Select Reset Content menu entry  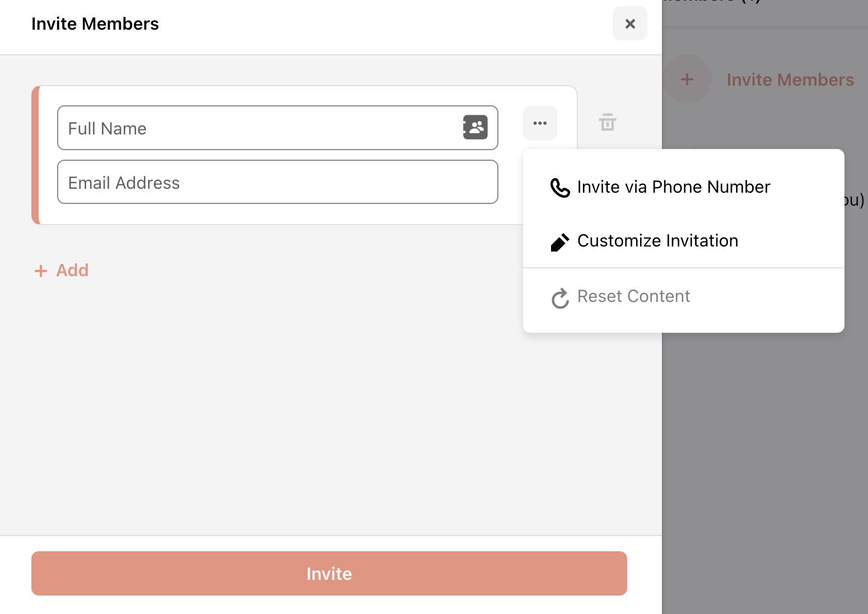coord(633,296)
